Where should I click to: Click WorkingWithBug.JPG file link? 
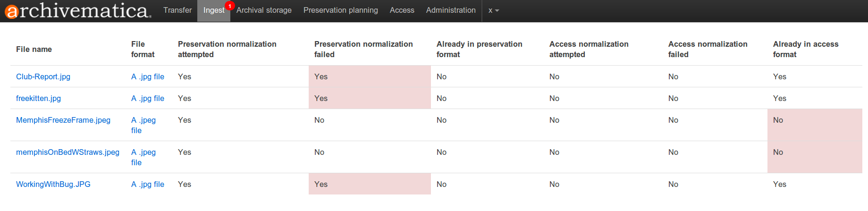[x=53, y=184]
